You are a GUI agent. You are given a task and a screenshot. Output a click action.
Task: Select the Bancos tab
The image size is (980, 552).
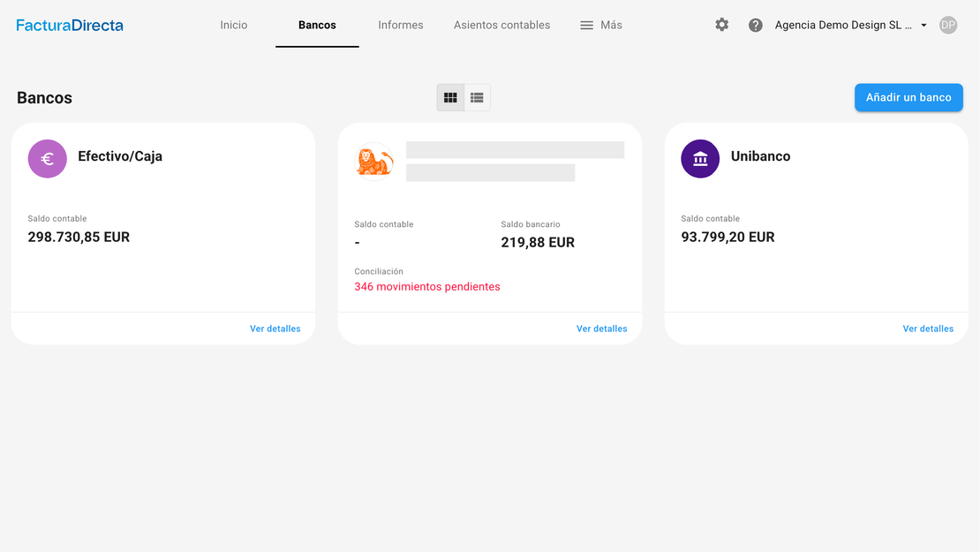click(317, 25)
